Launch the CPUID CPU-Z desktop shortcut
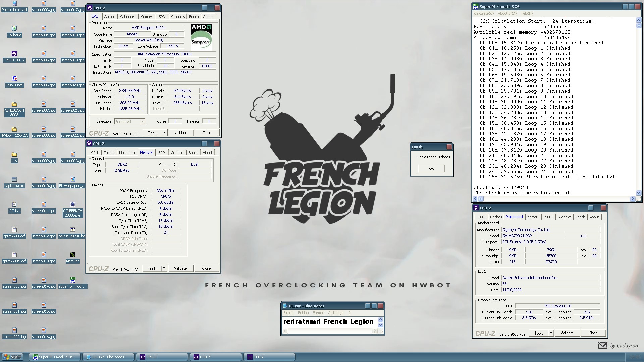The width and height of the screenshot is (644, 362). pyautogui.click(x=14, y=57)
